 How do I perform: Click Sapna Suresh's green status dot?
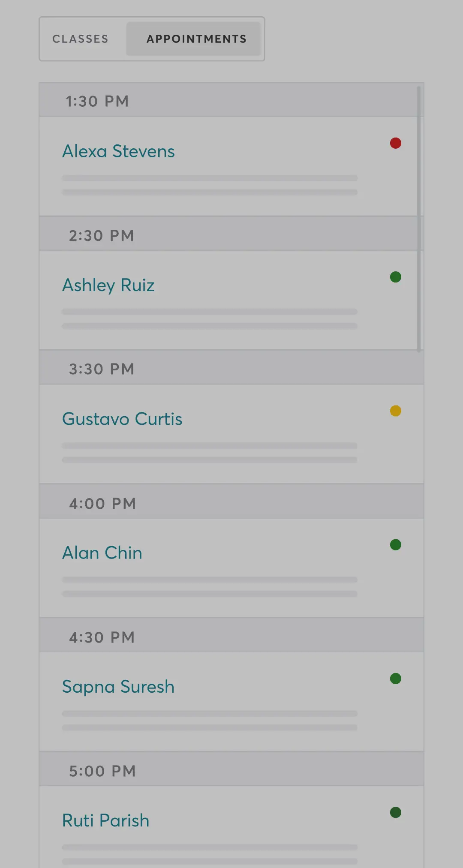tap(395, 679)
